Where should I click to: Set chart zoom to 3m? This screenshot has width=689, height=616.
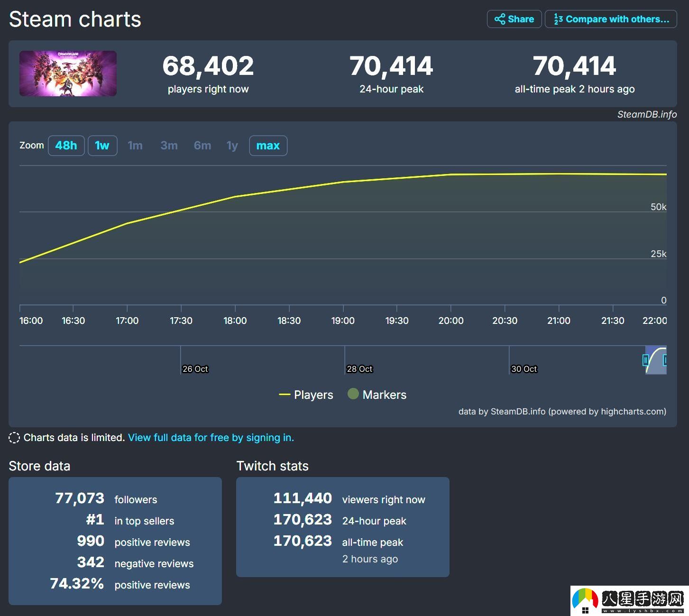coord(169,146)
